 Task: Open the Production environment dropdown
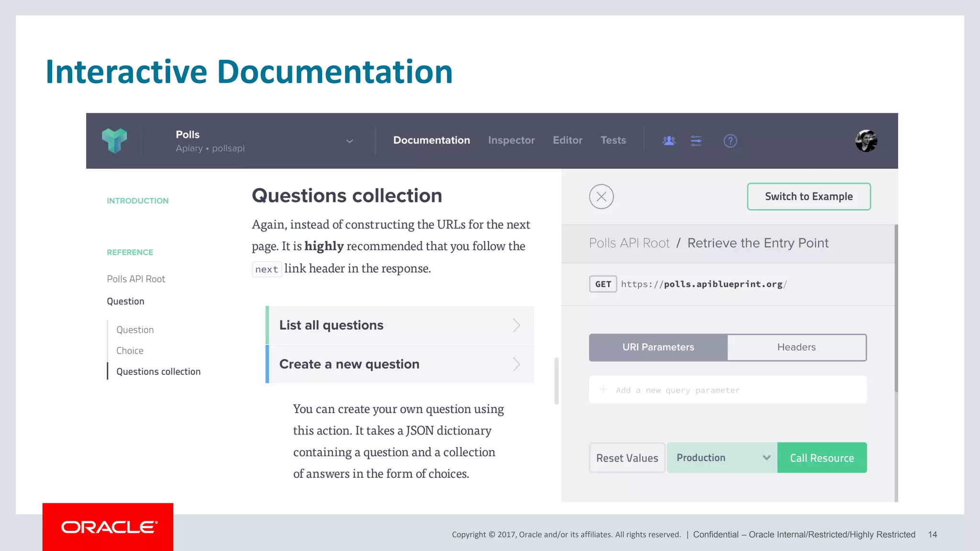click(722, 458)
